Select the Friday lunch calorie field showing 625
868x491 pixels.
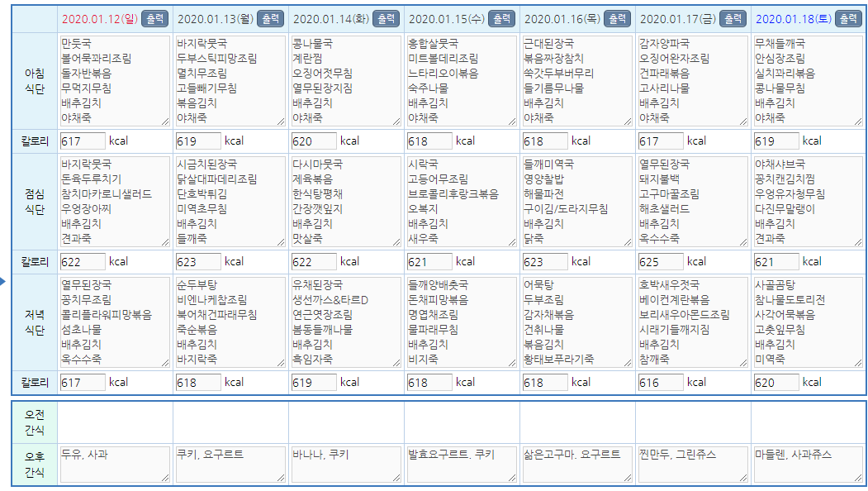661,262
